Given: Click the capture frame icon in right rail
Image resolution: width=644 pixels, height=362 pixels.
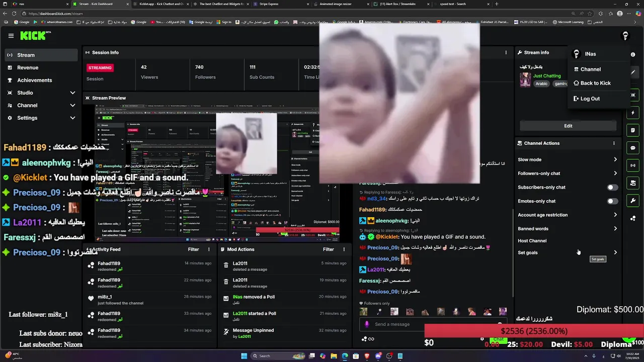Looking at the screenshot, I should pyautogui.click(x=633, y=95).
